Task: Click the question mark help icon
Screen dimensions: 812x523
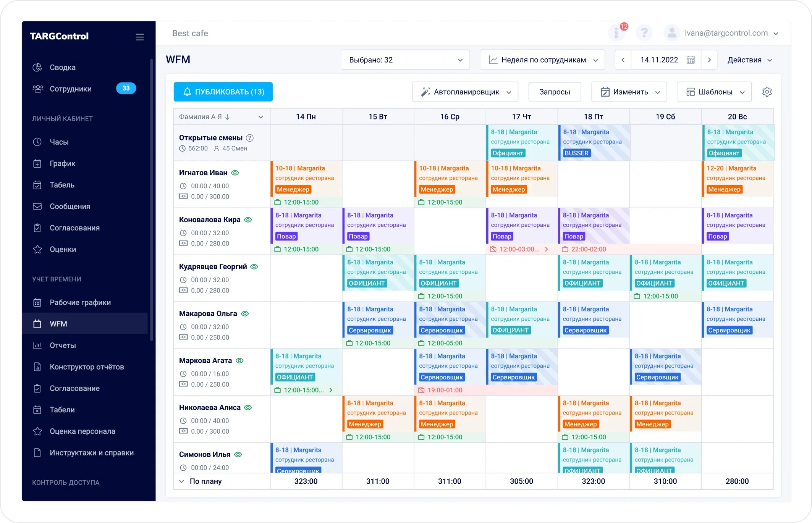Action: pyautogui.click(x=644, y=33)
